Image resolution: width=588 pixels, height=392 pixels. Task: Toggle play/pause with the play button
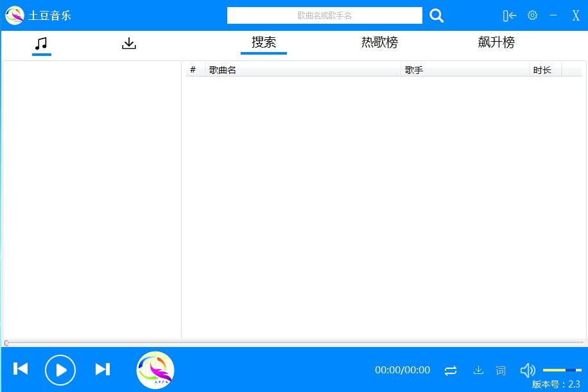60,370
